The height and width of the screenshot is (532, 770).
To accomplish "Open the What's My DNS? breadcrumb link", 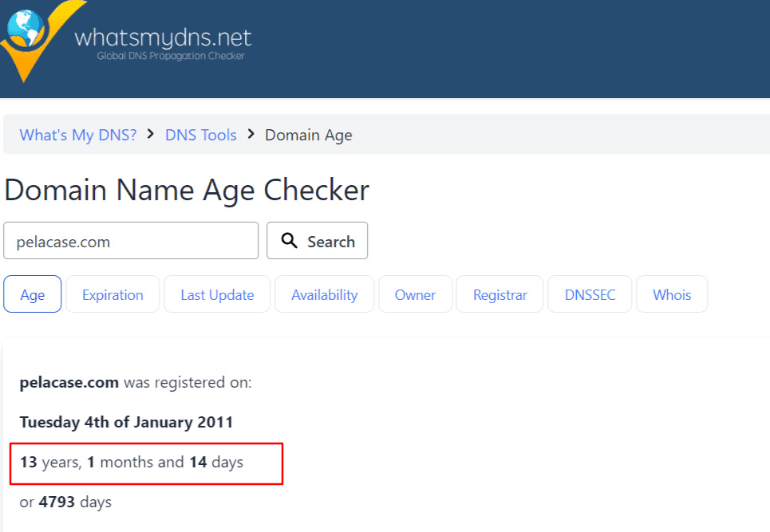I will coord(78,135).
